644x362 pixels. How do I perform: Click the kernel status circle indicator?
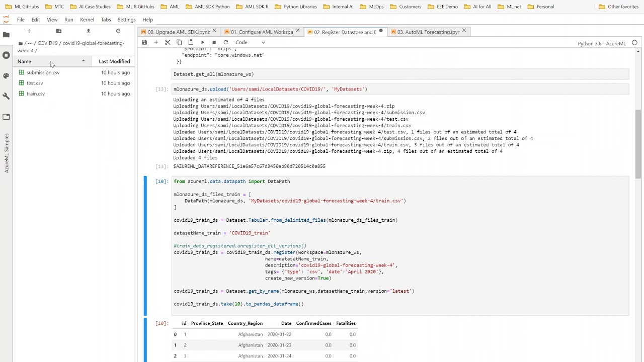634,43
